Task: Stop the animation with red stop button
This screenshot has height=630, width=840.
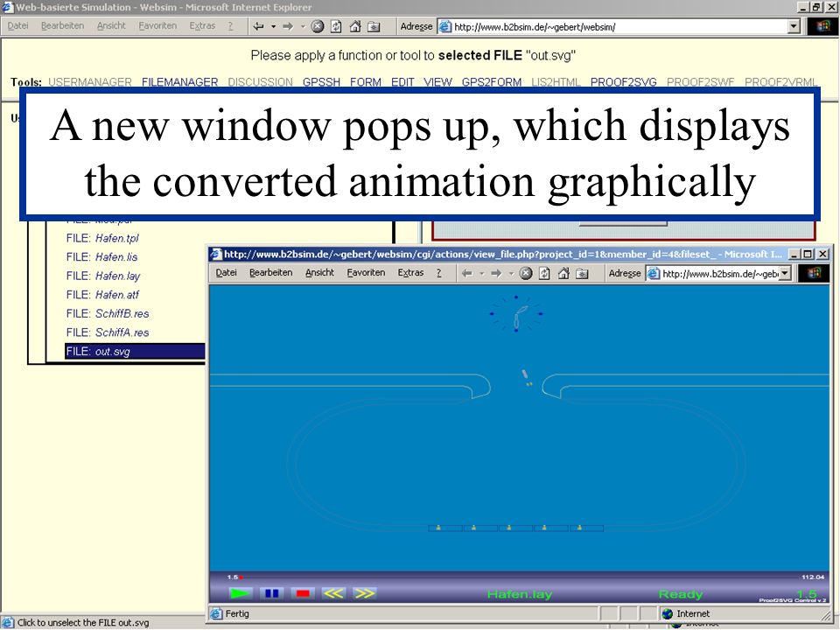Action: coord(303,593)
